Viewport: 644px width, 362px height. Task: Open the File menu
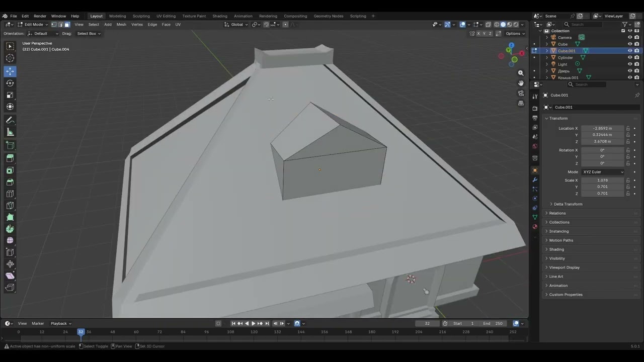click(14, 16)
